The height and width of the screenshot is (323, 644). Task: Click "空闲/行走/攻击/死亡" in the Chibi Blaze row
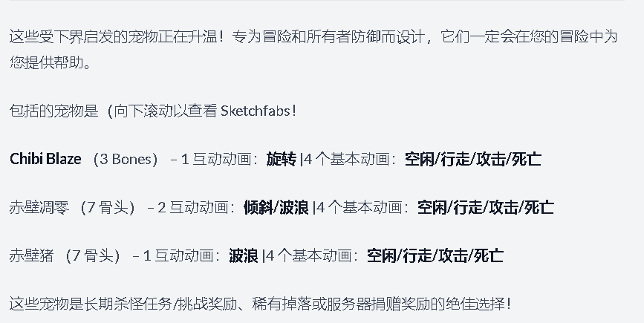[473, 159]
